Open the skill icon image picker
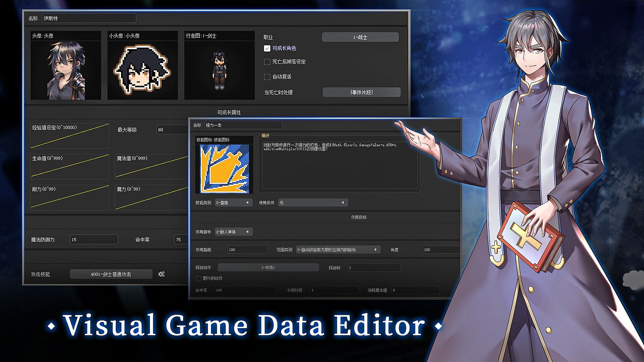The image size is (644, 362). click(x=224, y=169)
